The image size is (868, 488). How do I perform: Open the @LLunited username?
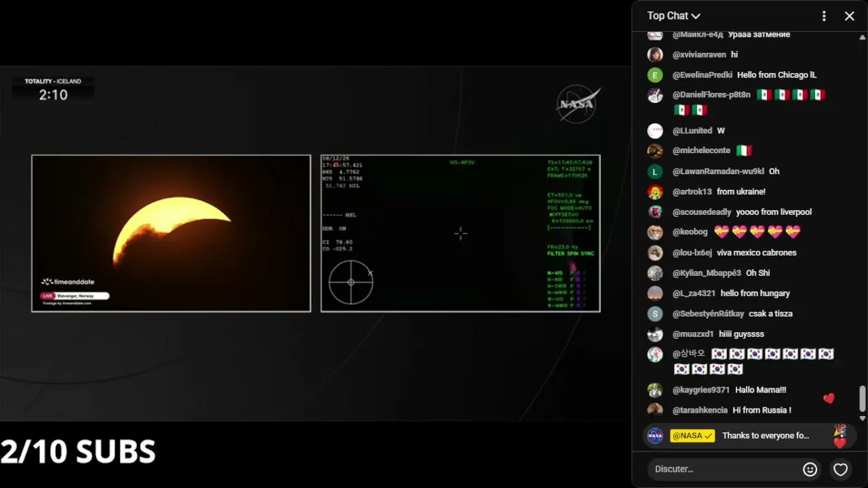(x=692, y=131)
